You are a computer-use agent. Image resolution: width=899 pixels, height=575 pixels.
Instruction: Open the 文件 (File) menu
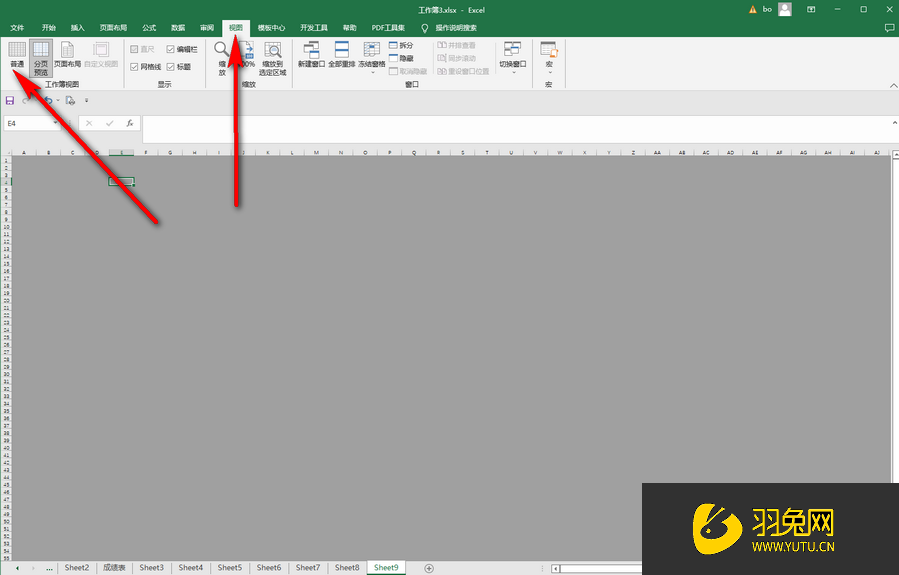[x=18, y=28]
